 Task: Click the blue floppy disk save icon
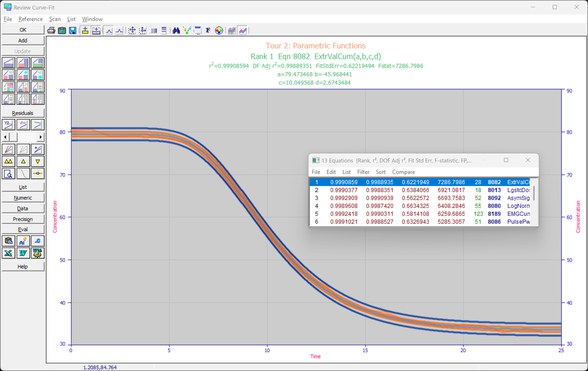tap(73, 30)
